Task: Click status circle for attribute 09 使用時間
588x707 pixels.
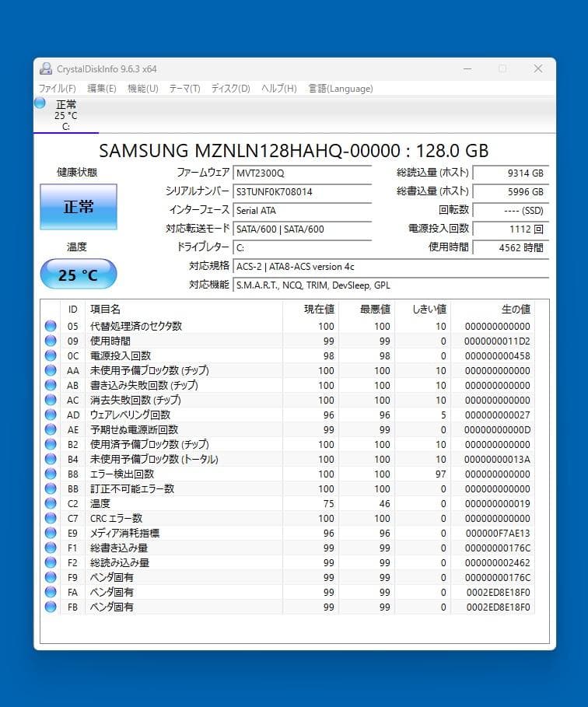Action: tap(51, 341)
